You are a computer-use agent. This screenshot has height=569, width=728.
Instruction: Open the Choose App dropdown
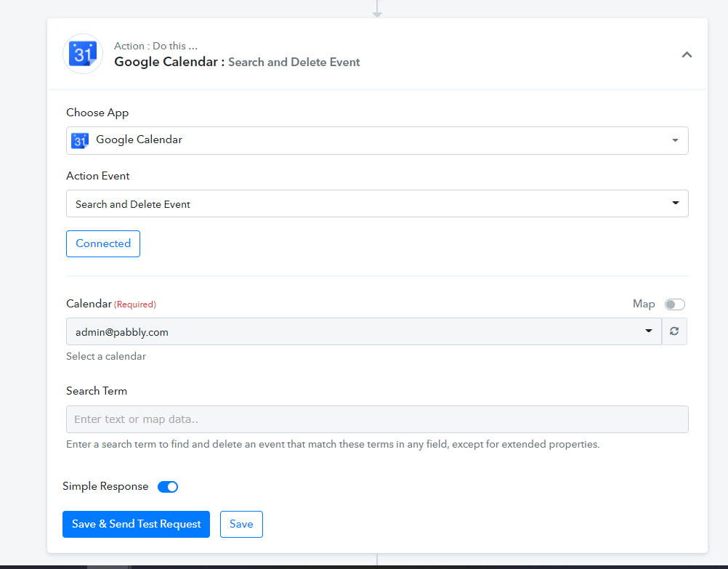[x=377, y=140]
